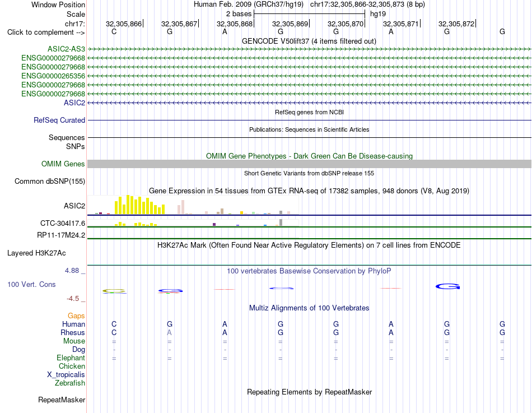Click the hg19 label beside scale bar
532x413 pixels.
pyautogui.click(x=378, y=14)
